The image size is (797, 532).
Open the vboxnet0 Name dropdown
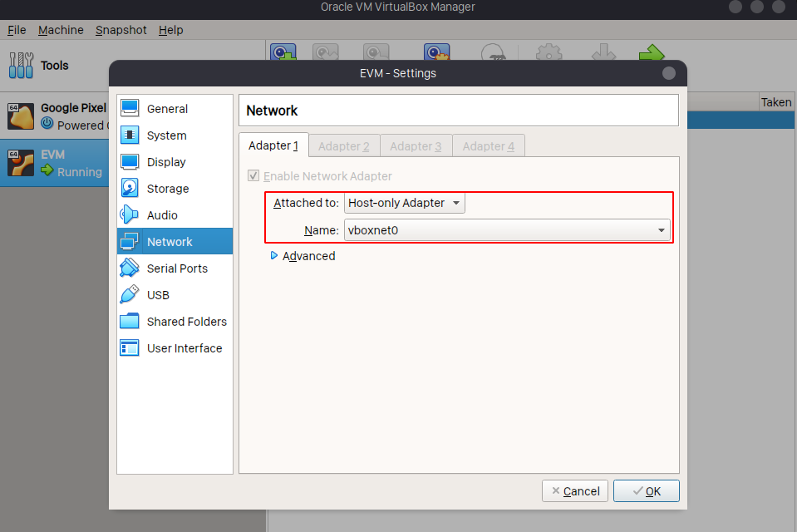(507, 230)
